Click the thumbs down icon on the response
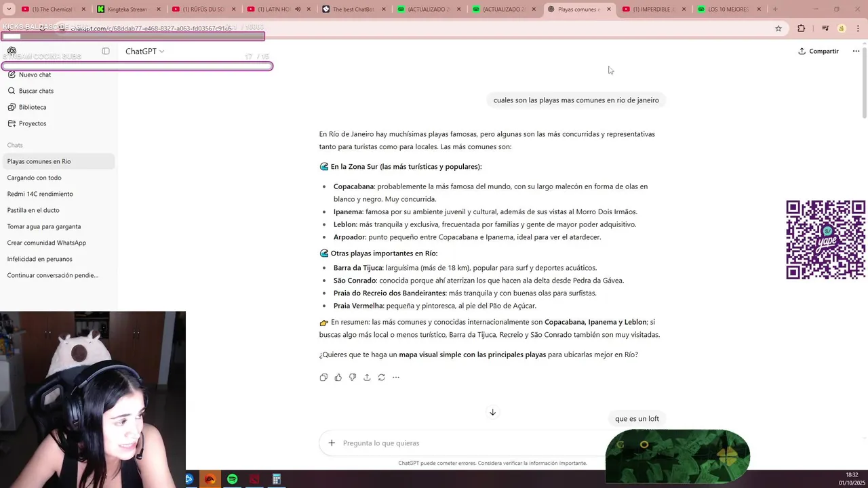The width and height of the screenshot is (868, 488). coord(353,378)
